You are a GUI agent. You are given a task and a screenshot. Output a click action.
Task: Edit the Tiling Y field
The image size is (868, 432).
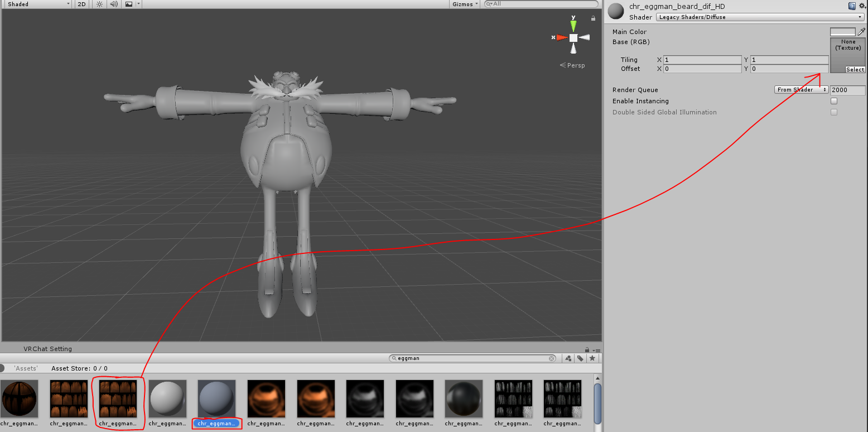pos(789,60)
